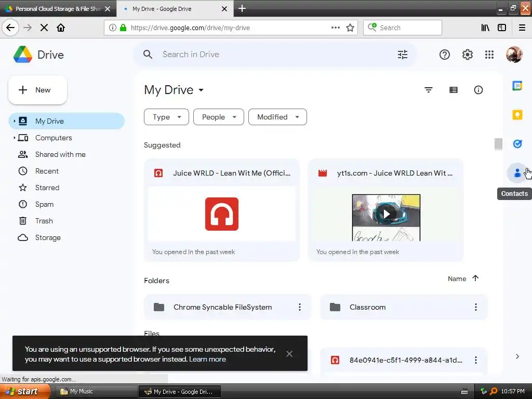Open the Juice WRLD Lean Wit Me audio card
This screenshot has width=532, height=399.
(x=221, y=210)
